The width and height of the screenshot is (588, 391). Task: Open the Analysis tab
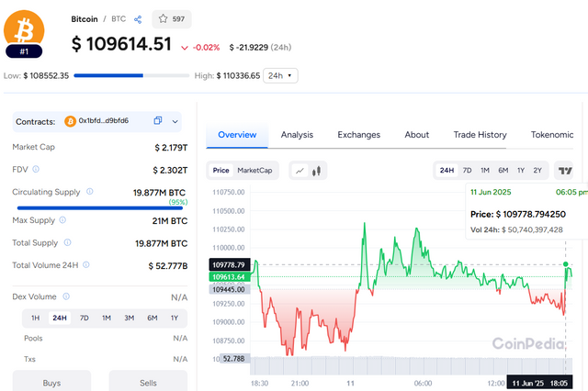click(297, 135)
